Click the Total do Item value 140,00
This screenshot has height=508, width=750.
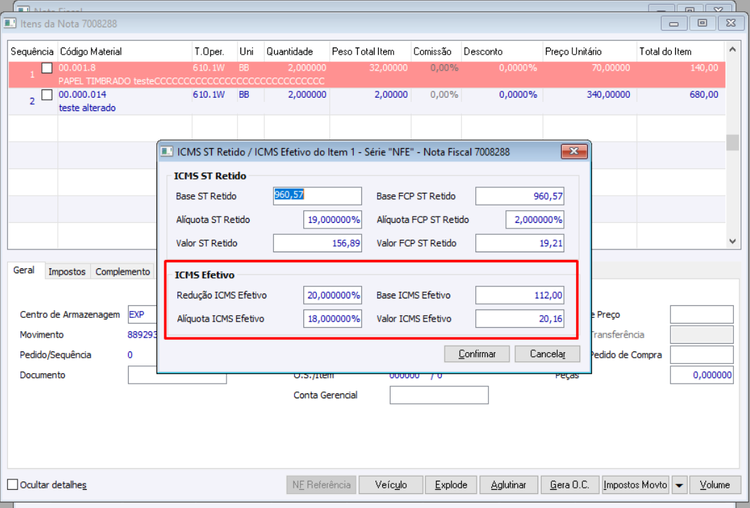704,68
